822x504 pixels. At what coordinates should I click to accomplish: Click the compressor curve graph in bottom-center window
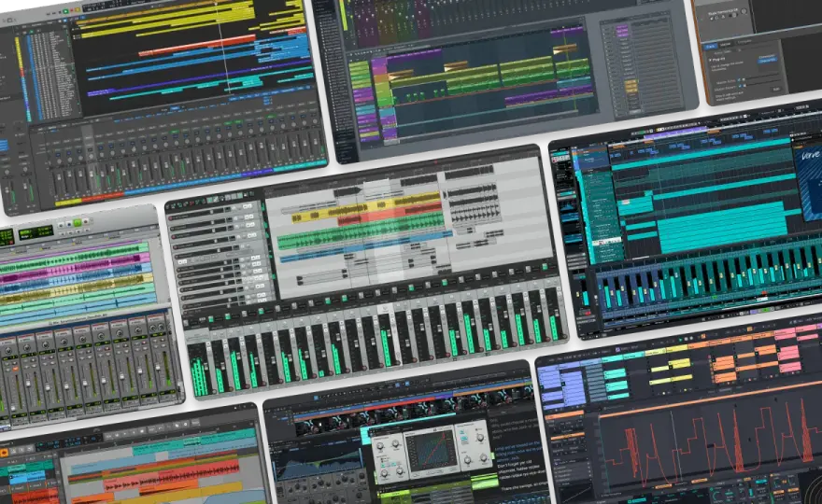pyautogui.click(x=432, y=450)
